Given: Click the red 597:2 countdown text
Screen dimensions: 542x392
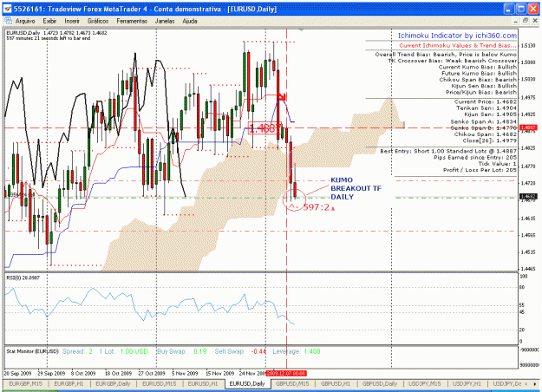Looking at the screenshot, I should [x=319, y=207].
